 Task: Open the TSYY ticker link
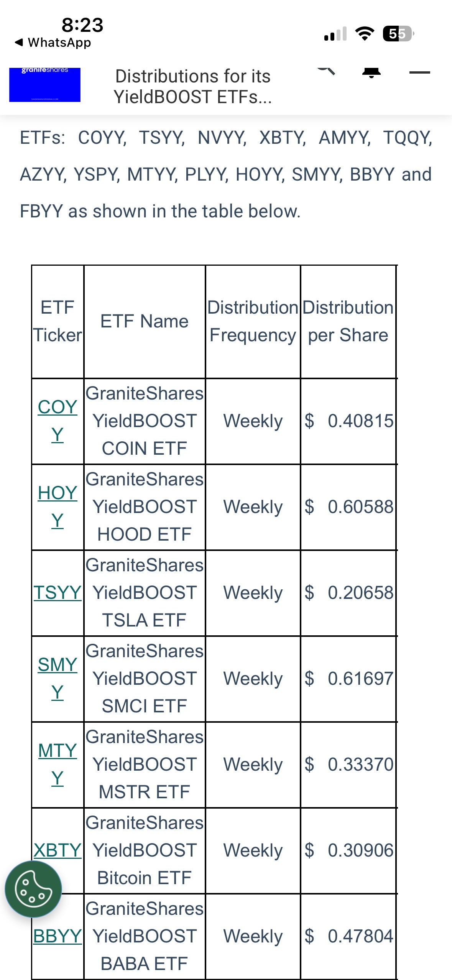(58, 592)
